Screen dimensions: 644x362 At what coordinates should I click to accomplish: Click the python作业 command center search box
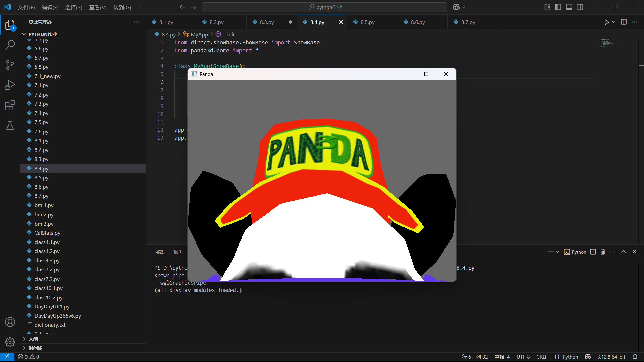pos(325,7)
